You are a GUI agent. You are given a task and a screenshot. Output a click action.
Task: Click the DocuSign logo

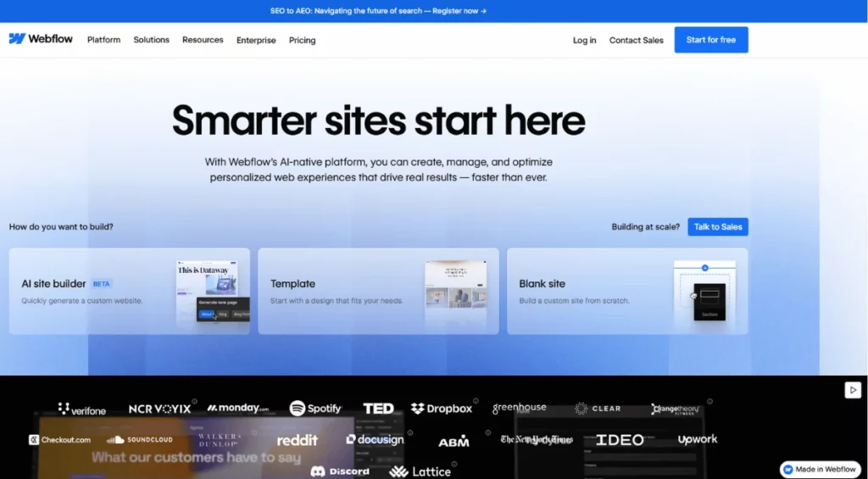375,439
